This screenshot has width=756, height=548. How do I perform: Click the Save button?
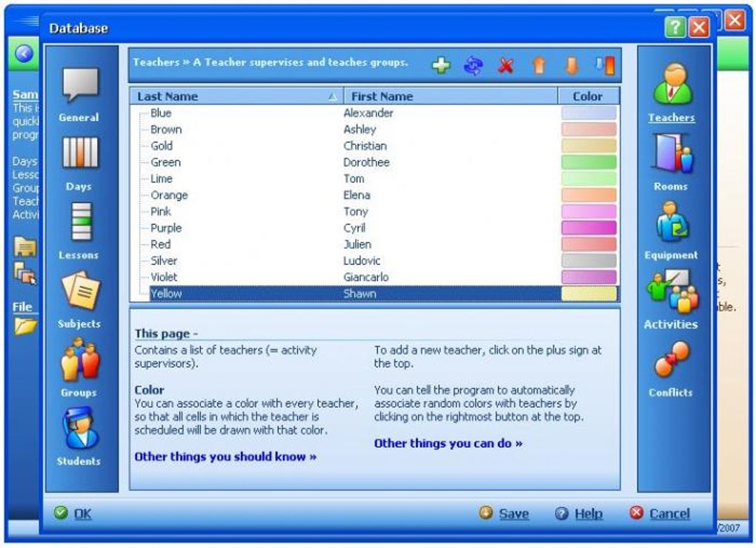click(504, 513)
